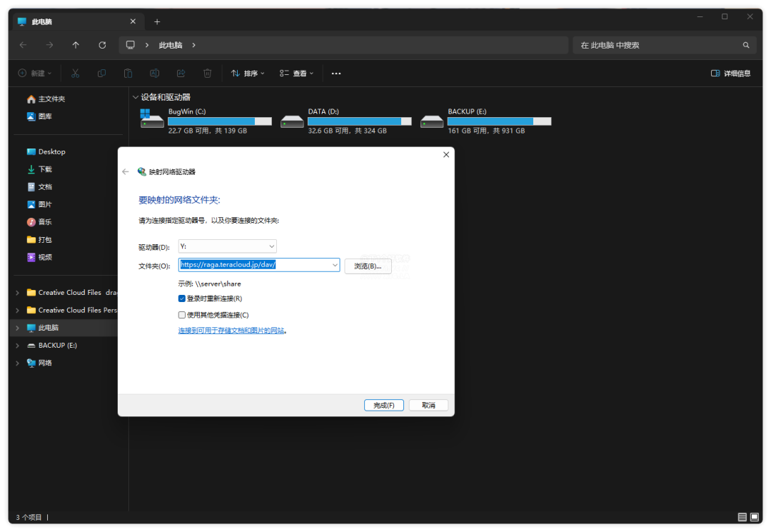Open the 驱动器 drive letter dropdown
This screenshot has width=771, height=532.
228,246
